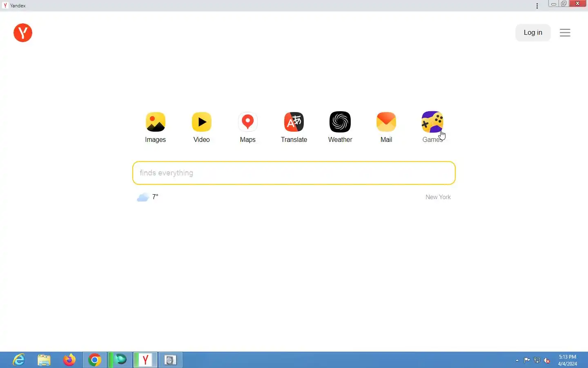Close the Yandex window
The image size is (588, 368).
pos(578,4)
